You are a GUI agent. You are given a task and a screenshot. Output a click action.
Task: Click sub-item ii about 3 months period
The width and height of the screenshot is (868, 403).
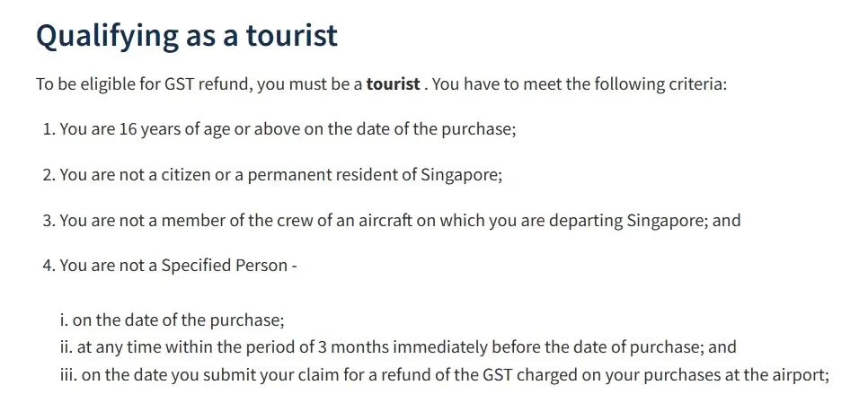[398, 347]
